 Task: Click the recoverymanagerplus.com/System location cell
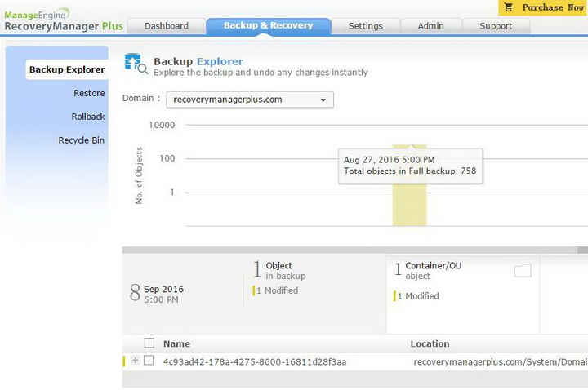tap(501, 362)
